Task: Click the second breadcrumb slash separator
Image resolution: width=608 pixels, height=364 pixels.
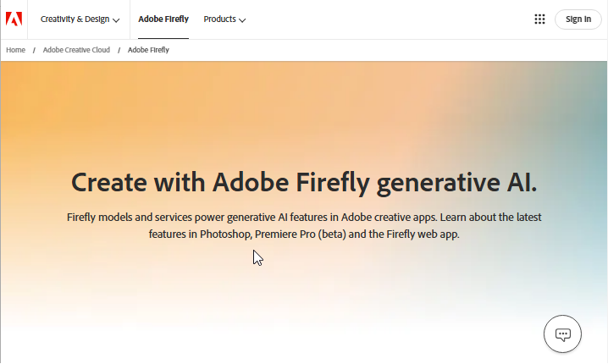Action: click(x=119, y=50)
